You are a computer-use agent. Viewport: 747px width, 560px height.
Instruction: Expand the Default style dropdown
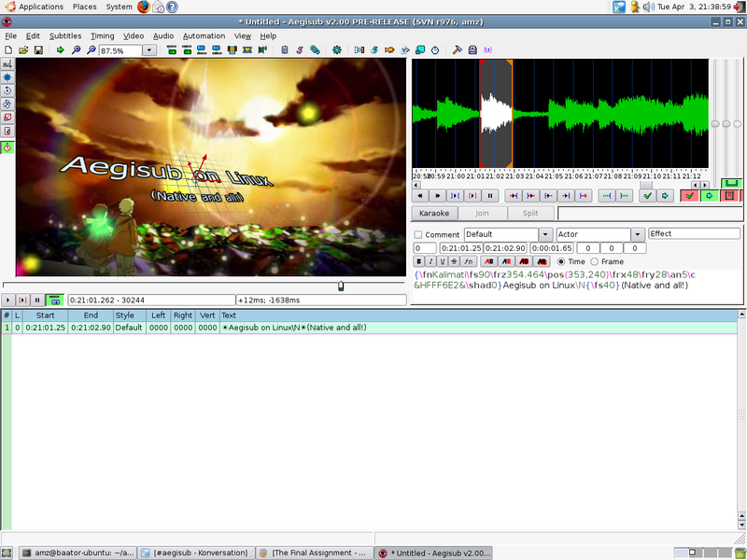click(545, 234)
